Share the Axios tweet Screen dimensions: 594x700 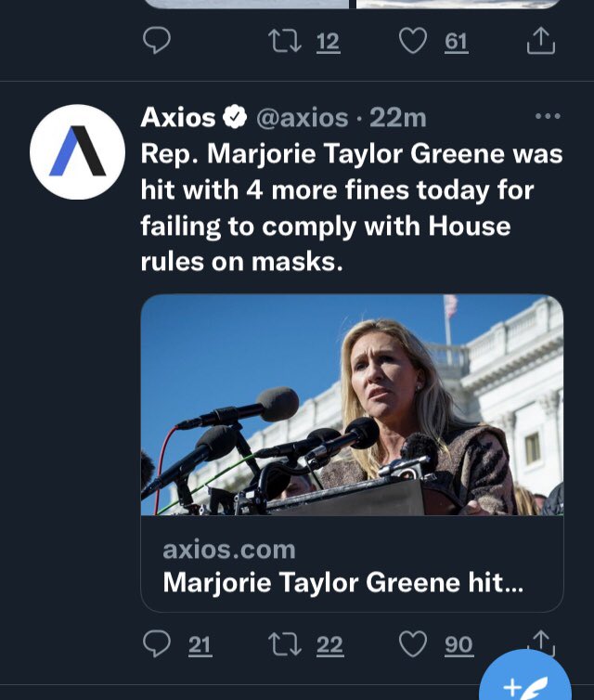pyautogui.click(x=541, y=642)
